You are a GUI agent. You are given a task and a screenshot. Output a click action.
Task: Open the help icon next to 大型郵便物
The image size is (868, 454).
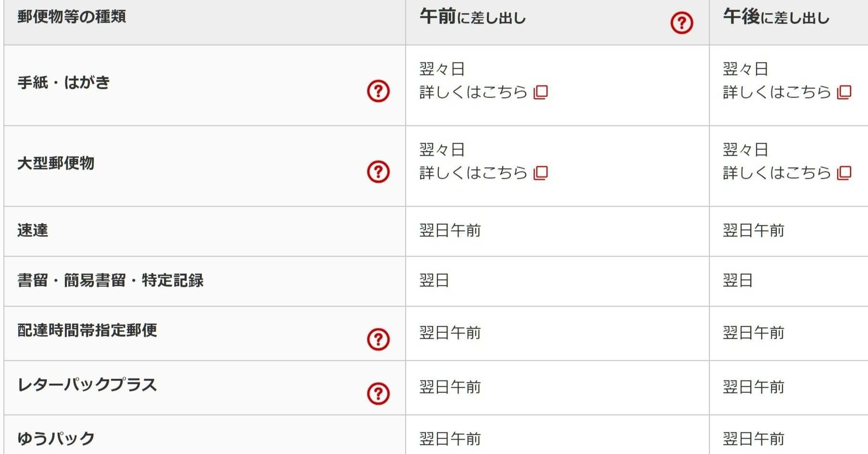[x=379, y=171]
